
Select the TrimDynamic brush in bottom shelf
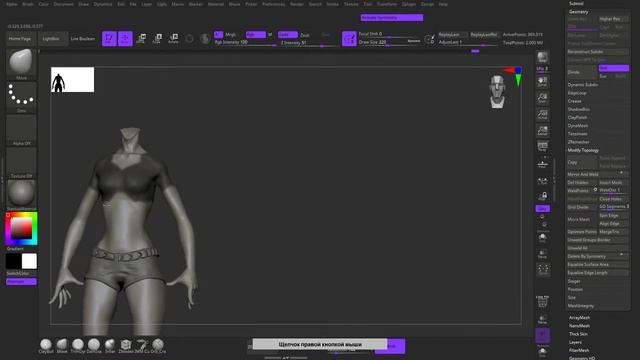[78, 346]
